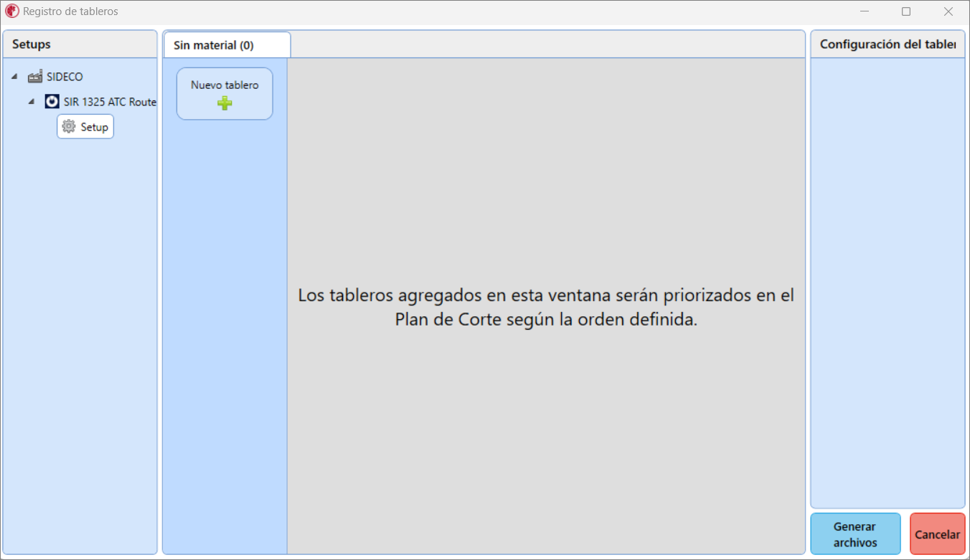Select the Setup item text
This screenshot has height=560, width=970.
coord(94,127)
